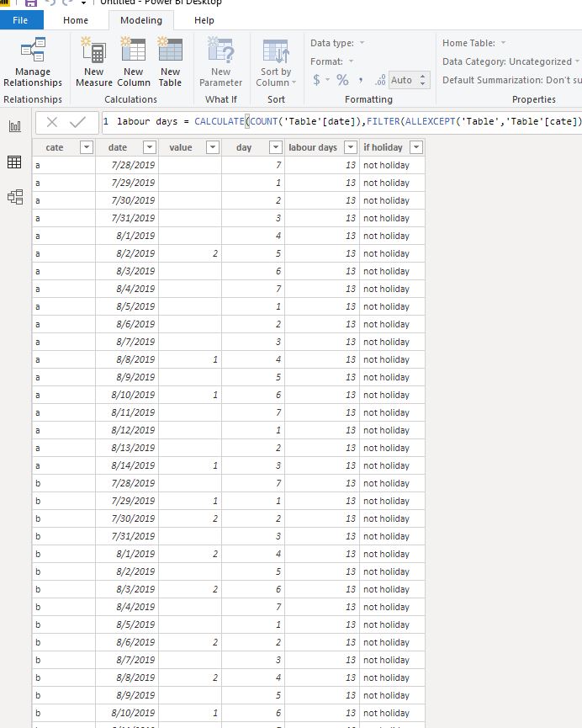Select the day column header

coord(244,147)
